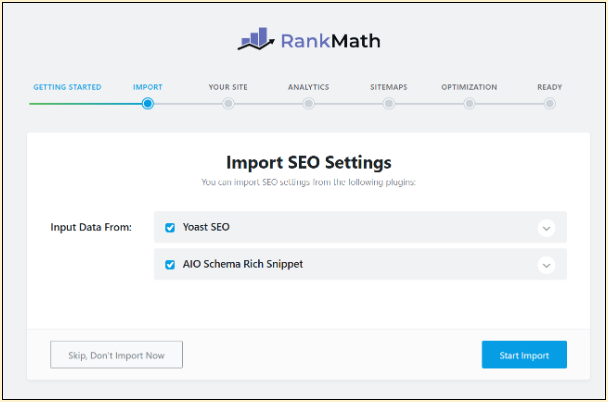This screenshot has width=608, height=402.
Task: Select the Import step label
Action: tap(148, 87)
